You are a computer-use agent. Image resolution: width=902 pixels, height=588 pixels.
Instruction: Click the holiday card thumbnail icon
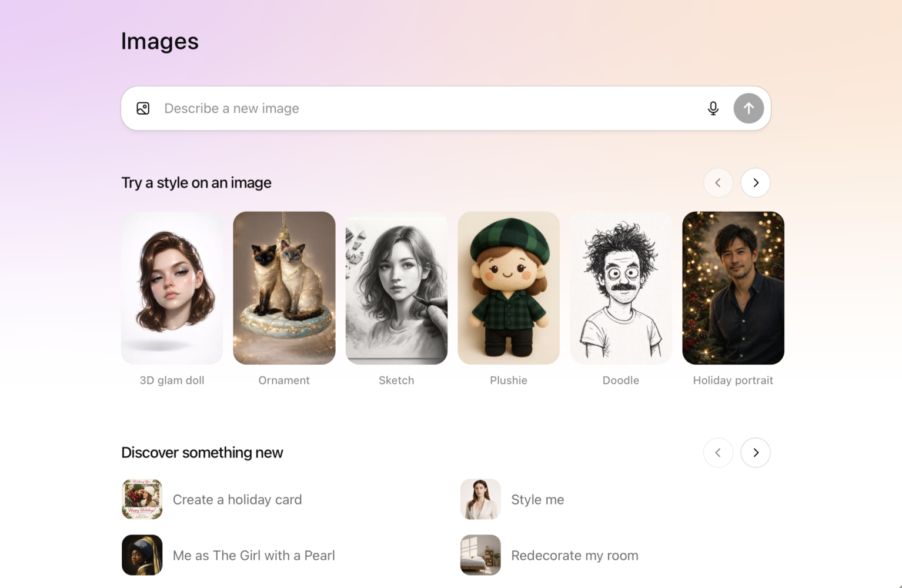tap(142, 499)
